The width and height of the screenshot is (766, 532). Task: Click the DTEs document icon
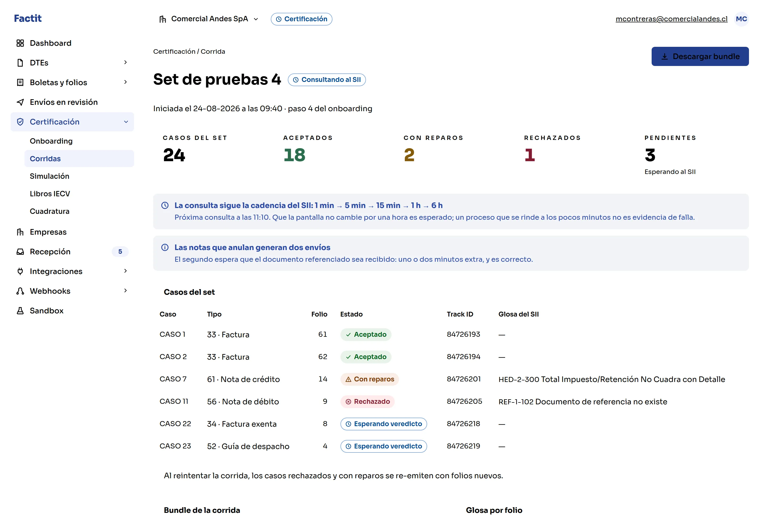tap(20, 63)
